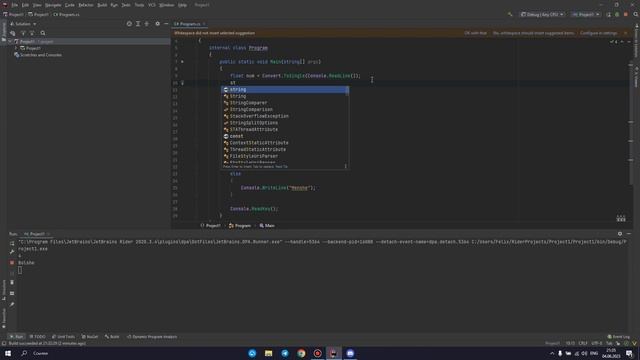Click 'Configure in settings' notification link
The width and height of the screenshot is (640, 360).
(598, 33)
